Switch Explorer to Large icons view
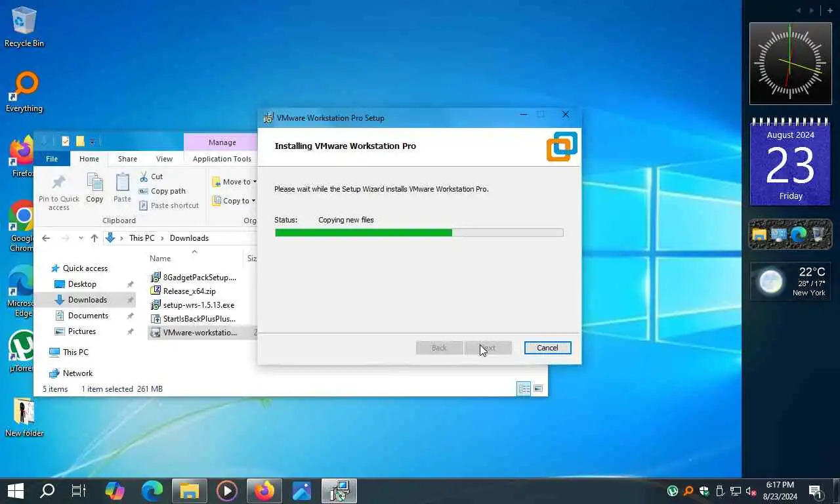The image size is (840, 504). [538, 389]
